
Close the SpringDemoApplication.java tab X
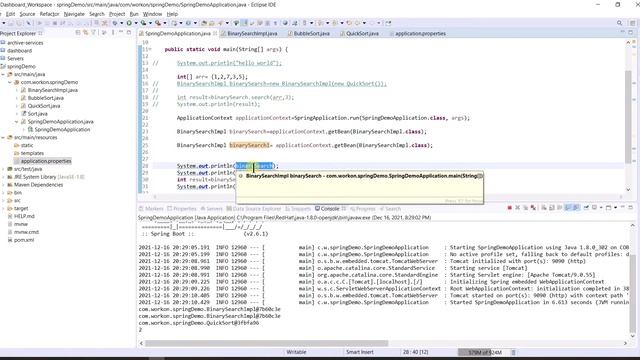point(215,33)
